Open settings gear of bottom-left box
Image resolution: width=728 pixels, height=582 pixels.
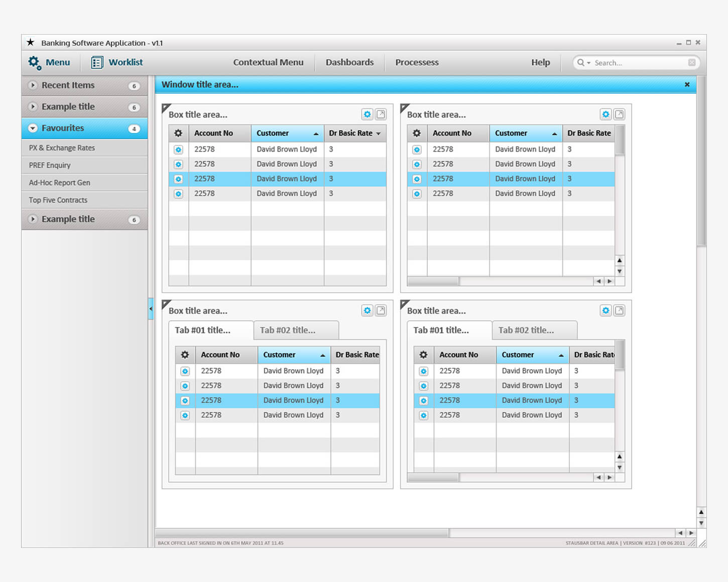tap(367, 311)
